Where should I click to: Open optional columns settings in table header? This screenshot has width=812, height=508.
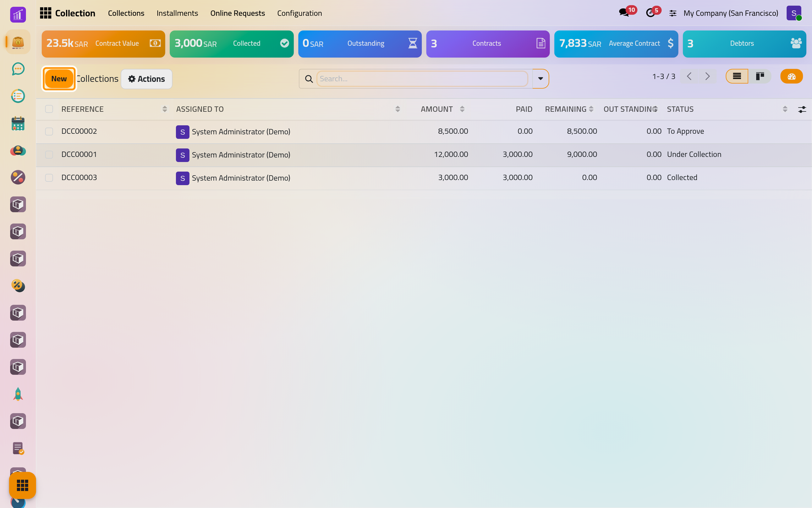point(802,110)
